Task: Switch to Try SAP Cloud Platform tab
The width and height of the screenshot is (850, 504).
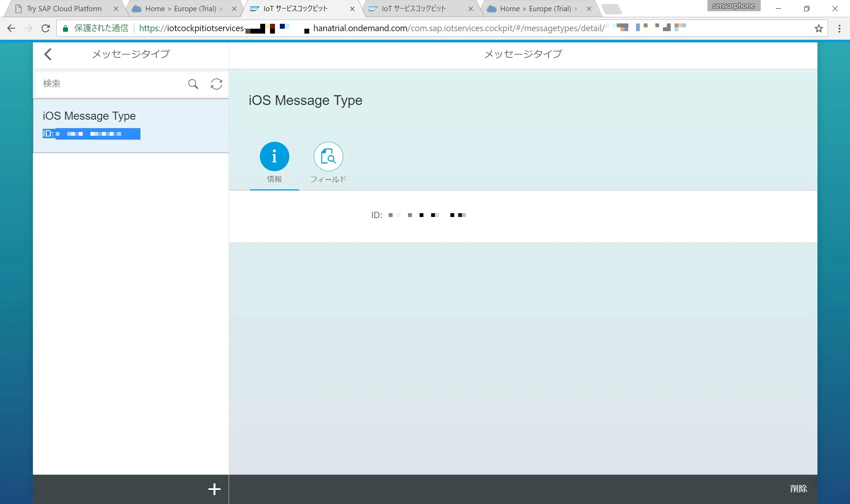Action: (64, 9)
